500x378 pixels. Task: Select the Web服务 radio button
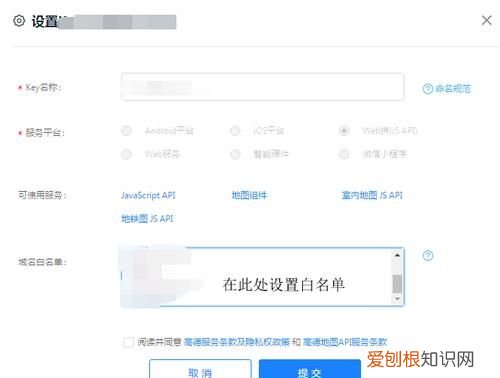click(126, 154)
